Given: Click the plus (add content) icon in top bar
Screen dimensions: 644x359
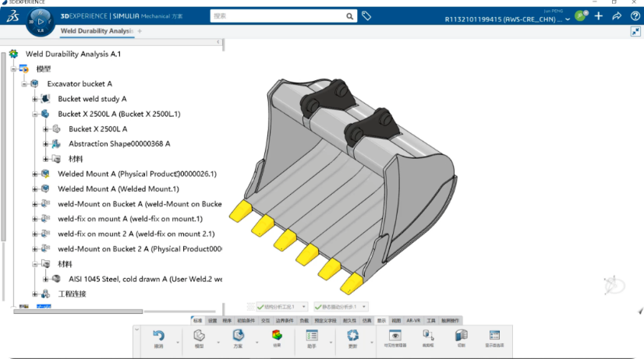Looking at the screenshot, I should 599,16.
